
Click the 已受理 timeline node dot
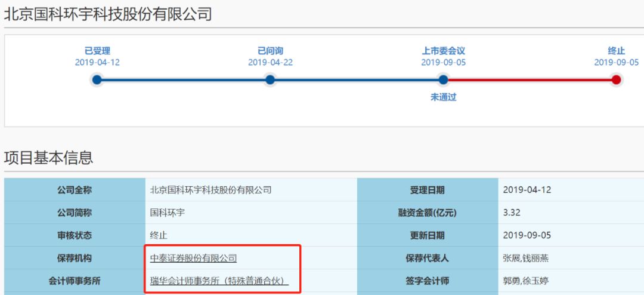97,80
